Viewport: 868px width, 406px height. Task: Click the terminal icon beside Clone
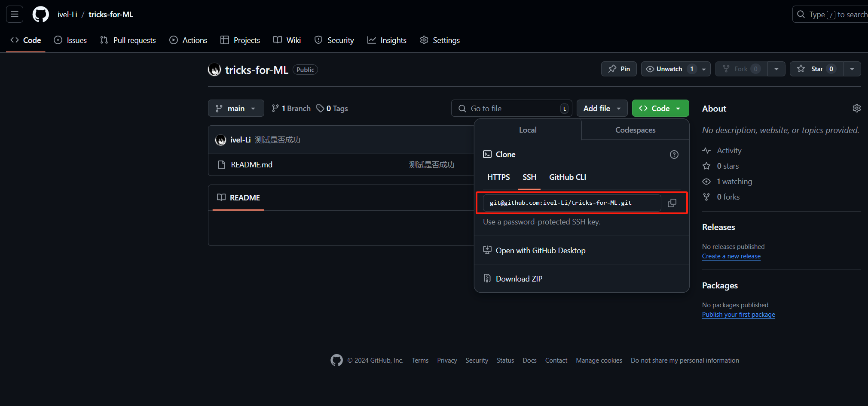click(x=487, y=154)
